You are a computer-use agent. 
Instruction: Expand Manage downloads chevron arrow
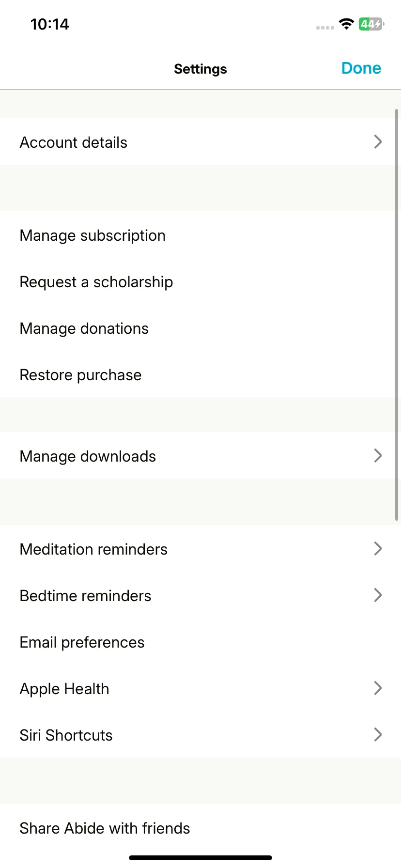(378, 455)
